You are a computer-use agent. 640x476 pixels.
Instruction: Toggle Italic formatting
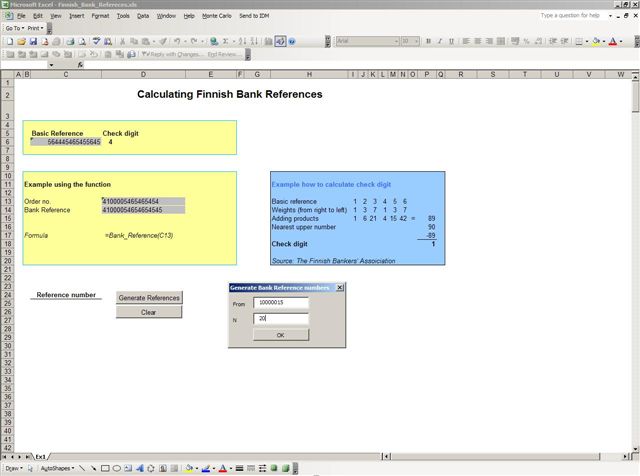pos(440,41)
